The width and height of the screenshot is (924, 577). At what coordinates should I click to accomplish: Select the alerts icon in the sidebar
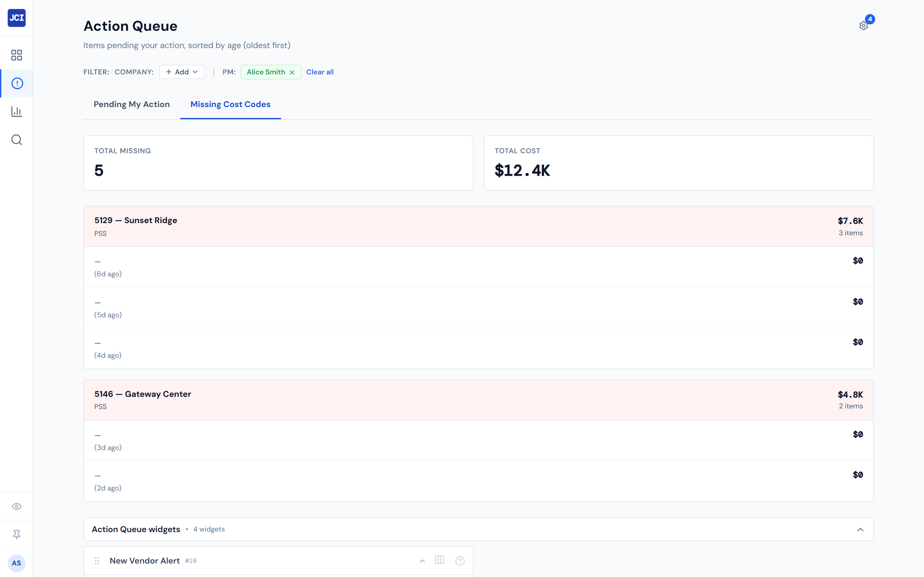[16, 83]
